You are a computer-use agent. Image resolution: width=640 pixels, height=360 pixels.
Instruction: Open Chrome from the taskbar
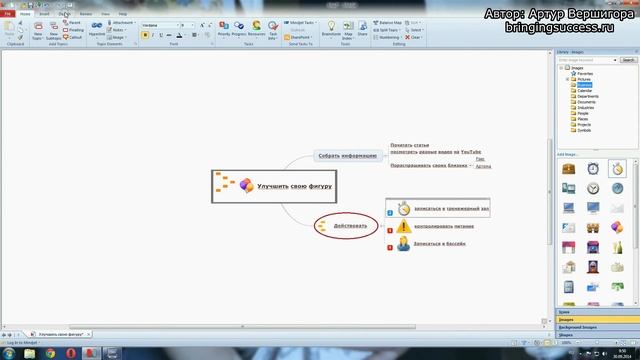[x=50, y=353]
